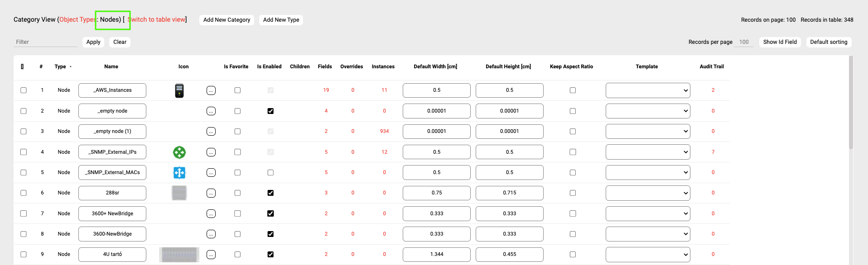Switch to table view

tap(157, 19)
